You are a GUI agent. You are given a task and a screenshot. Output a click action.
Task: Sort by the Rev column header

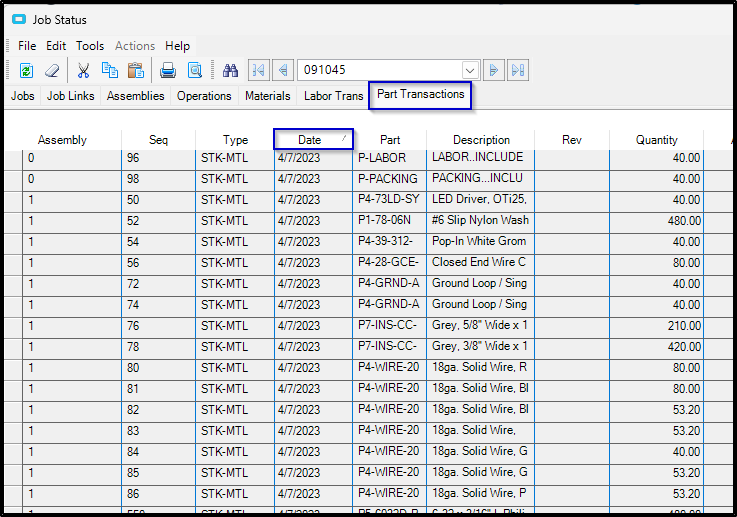(572, 140)
